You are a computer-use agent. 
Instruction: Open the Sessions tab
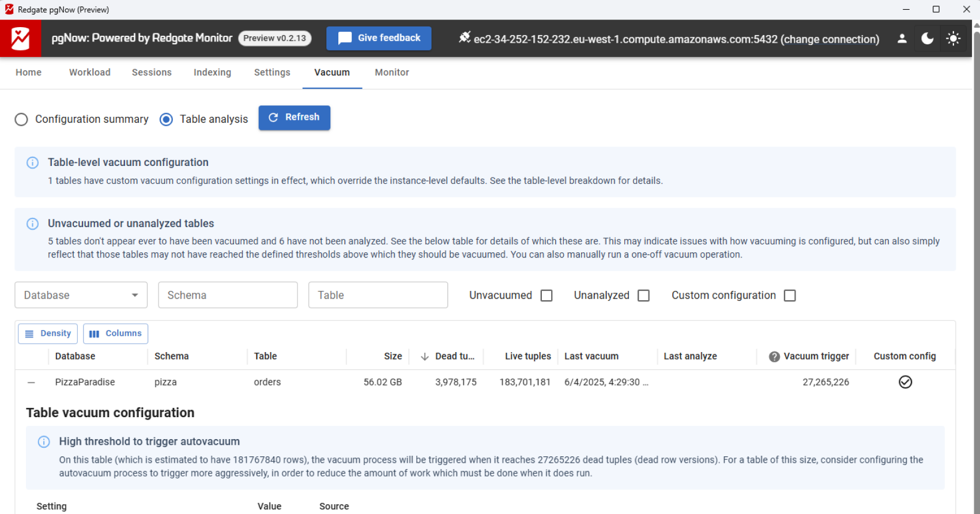click(152, 73)
